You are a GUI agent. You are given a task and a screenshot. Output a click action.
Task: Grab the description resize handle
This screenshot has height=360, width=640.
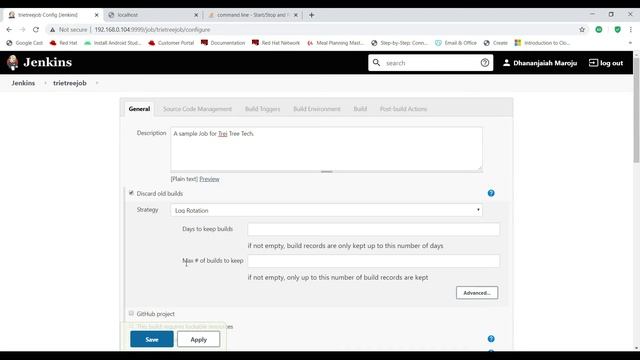326,172
